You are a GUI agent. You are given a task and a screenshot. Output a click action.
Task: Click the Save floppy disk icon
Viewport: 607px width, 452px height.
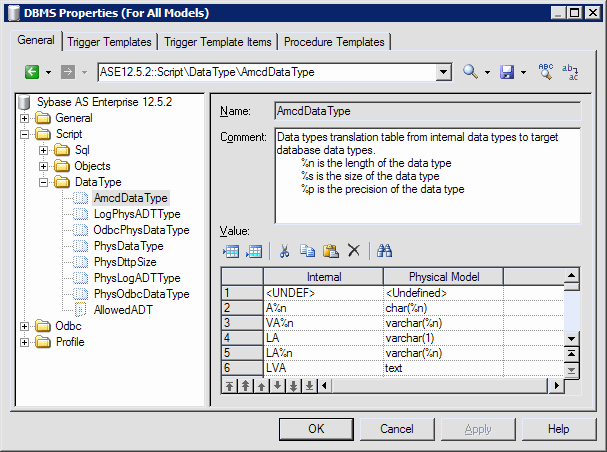pyautogui.click(x=507, y=72)
